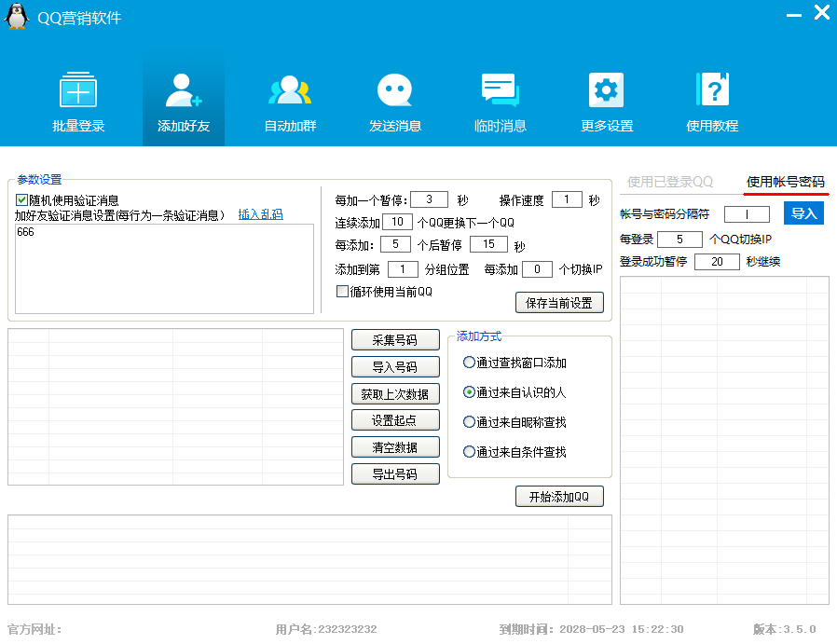
Task: Click the 操作速度 seconds input field
Action: point(567,199)
